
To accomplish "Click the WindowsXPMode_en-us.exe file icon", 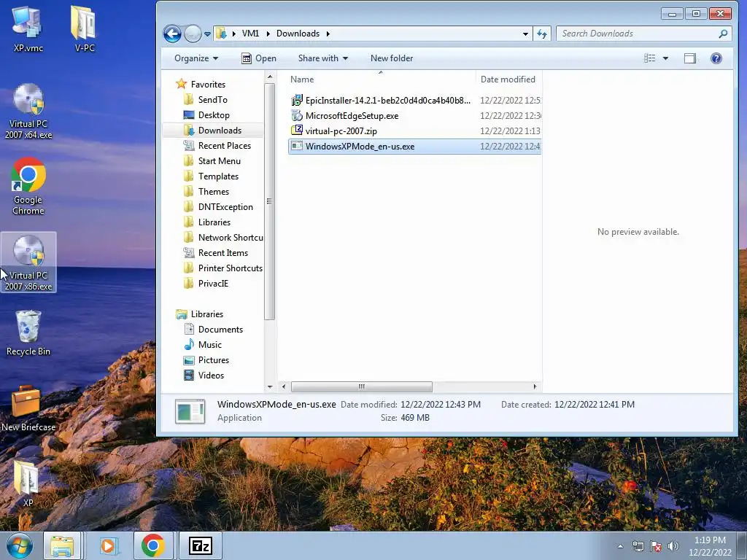I will (x=297, y=146).
